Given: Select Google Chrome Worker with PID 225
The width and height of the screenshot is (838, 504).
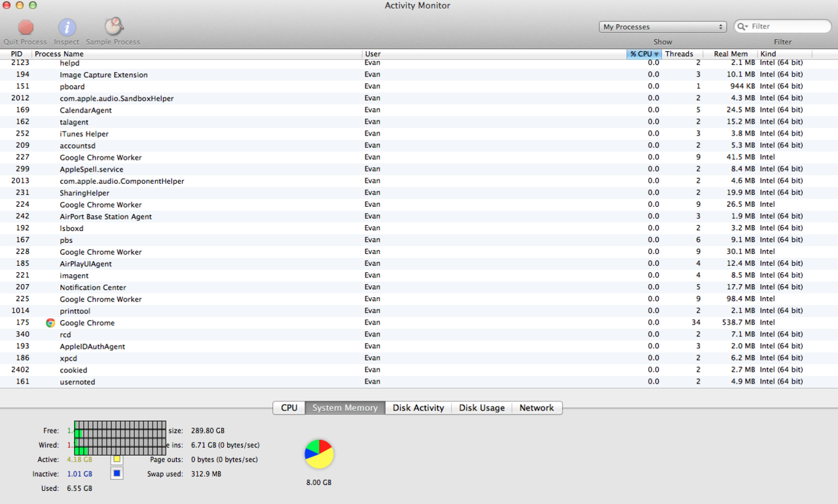Looking at the screenshot, I should 419,298.
